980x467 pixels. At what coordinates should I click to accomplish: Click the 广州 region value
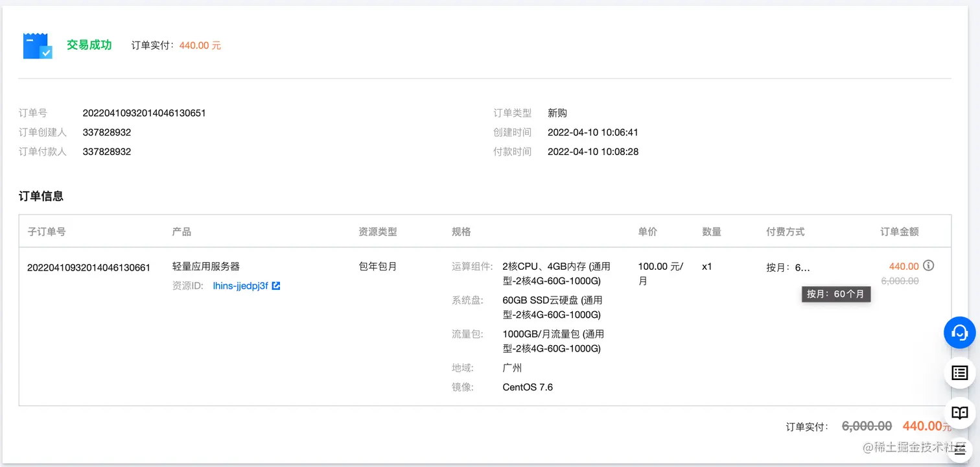(512, 368)
